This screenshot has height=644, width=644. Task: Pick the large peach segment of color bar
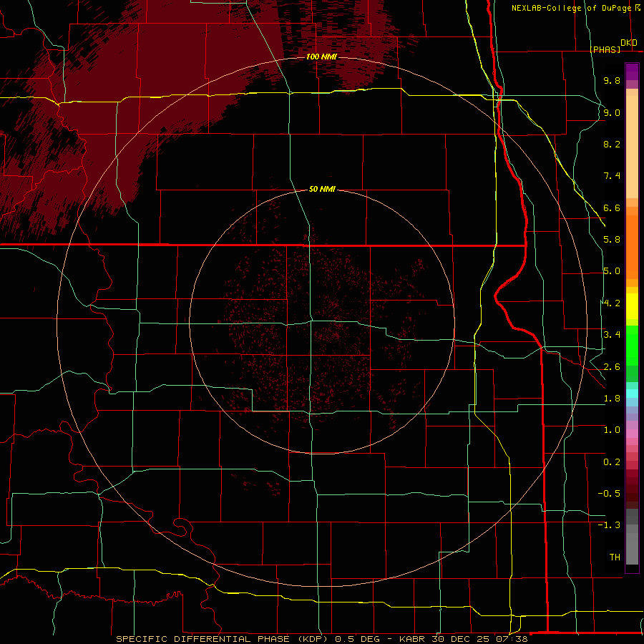(632, 147)
